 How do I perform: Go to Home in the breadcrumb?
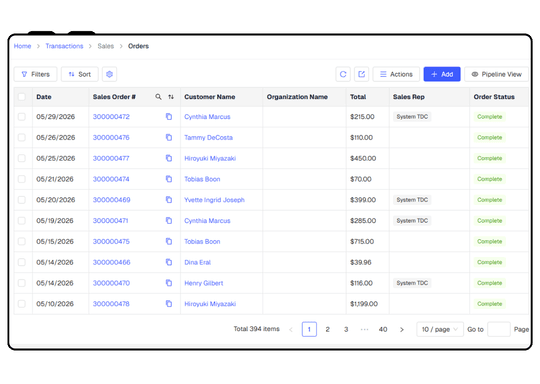click(22, 46)
